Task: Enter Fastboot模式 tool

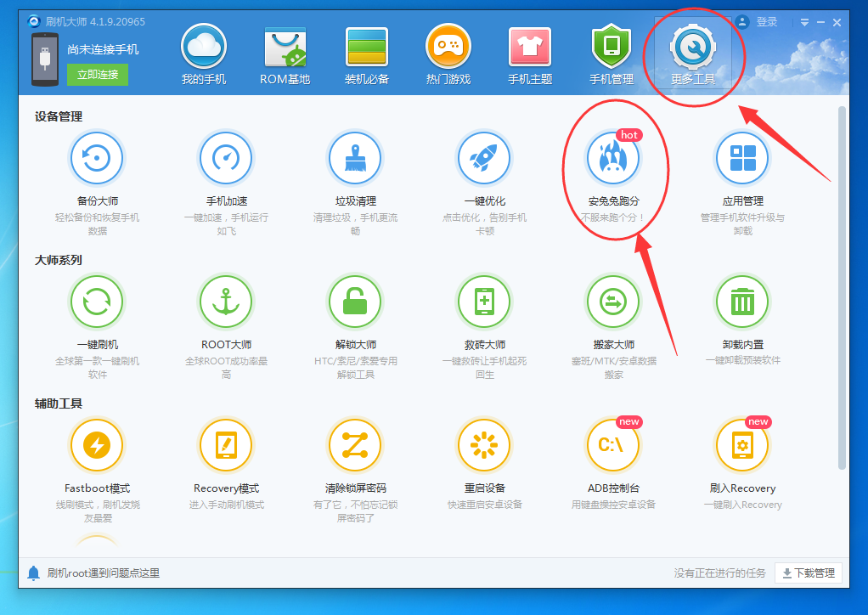Action: [x=97, y=444]
